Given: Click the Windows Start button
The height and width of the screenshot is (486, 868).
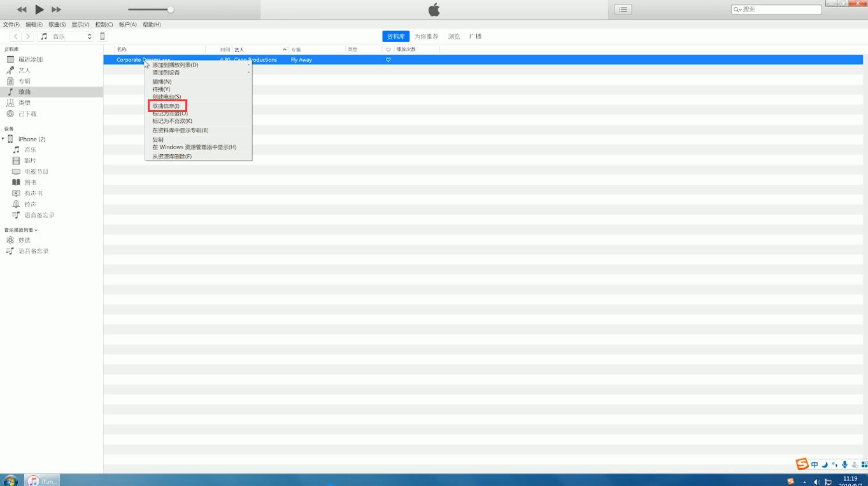Looking at the screenshot, I should point(10,481).
